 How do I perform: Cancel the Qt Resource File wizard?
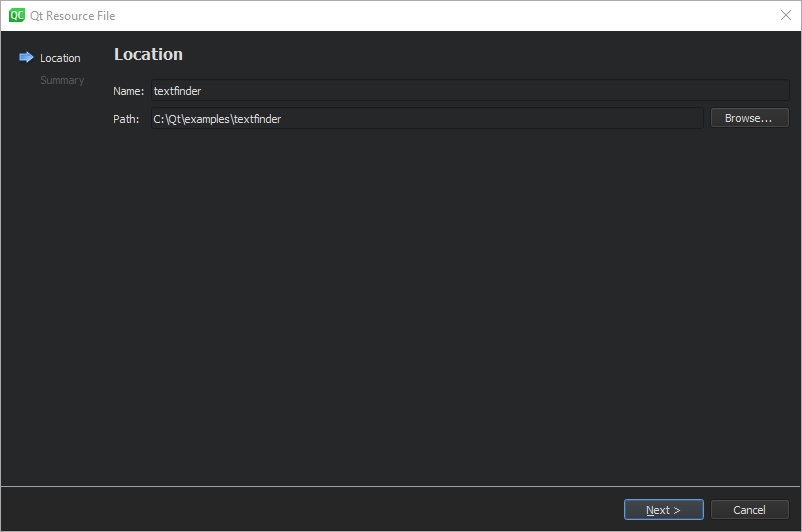tap(749, 509)
